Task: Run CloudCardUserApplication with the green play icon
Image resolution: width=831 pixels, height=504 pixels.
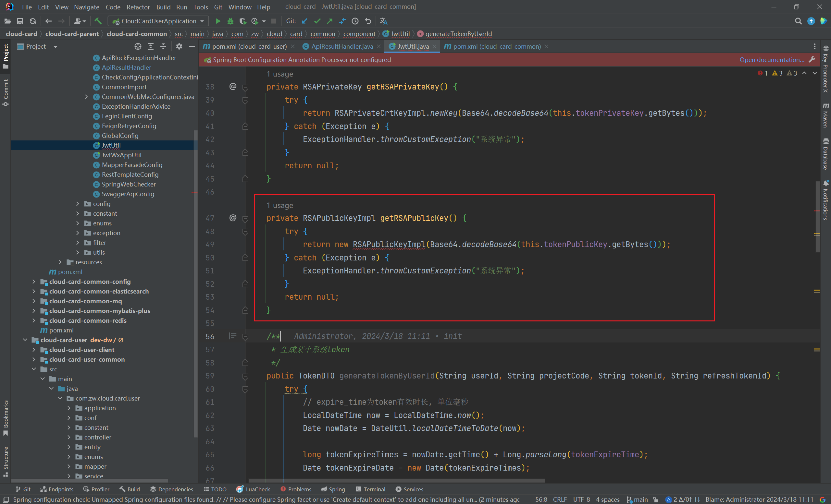Action: (218, 21)
